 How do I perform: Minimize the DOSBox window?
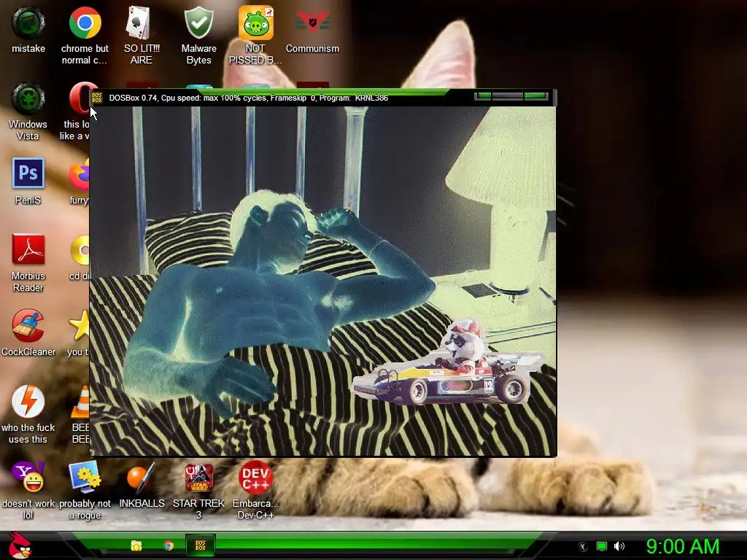click(x=483, y=97)
